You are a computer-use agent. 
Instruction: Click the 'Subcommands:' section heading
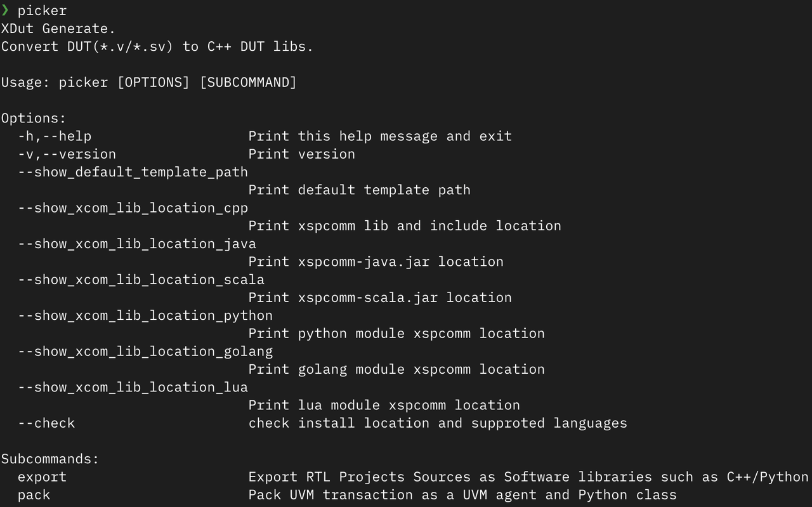50,459
